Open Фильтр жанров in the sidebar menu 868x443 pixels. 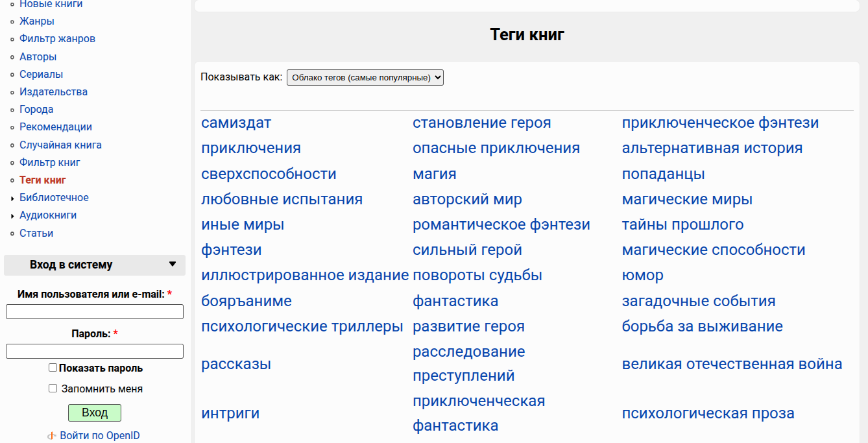[57, 39]
